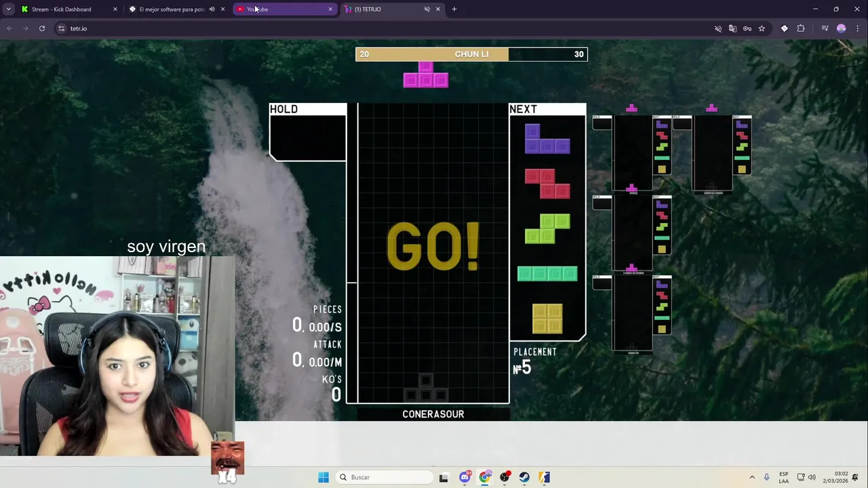
Task: Mute audio on El mejor software tab
Action: click(212, 9)
